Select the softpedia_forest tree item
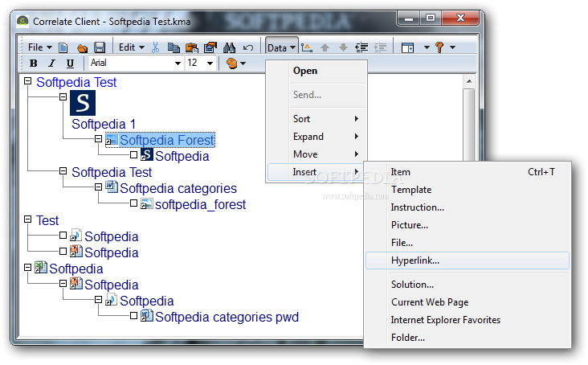This screenshot has height=365, width=588. pos(201,205)
